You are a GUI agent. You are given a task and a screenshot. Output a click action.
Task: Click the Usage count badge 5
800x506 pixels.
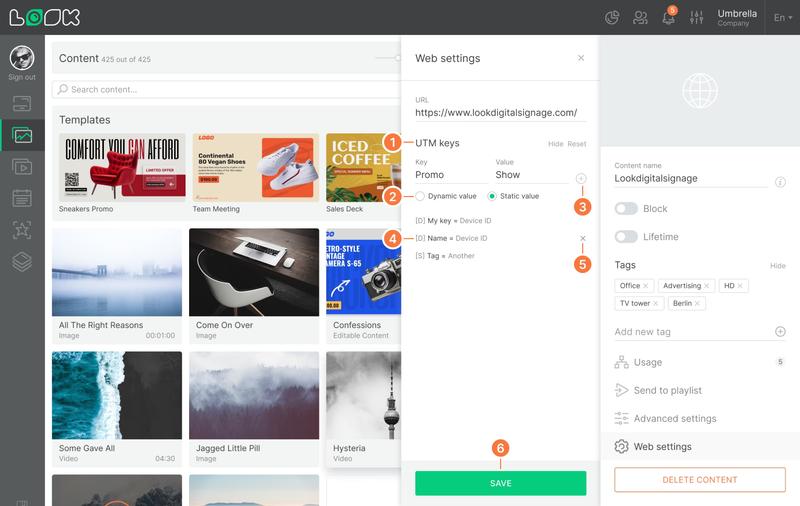click(x=780, y=362)
